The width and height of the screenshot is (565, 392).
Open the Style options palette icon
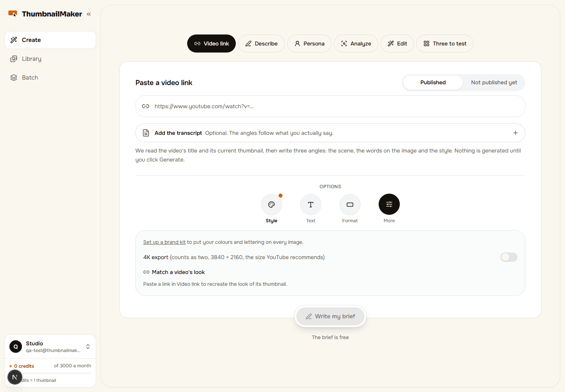pyautogui.click(x=272, y=204)
